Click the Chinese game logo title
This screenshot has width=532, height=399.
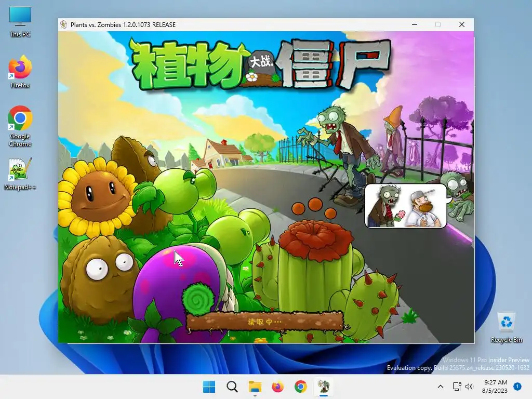click(261, 64)
